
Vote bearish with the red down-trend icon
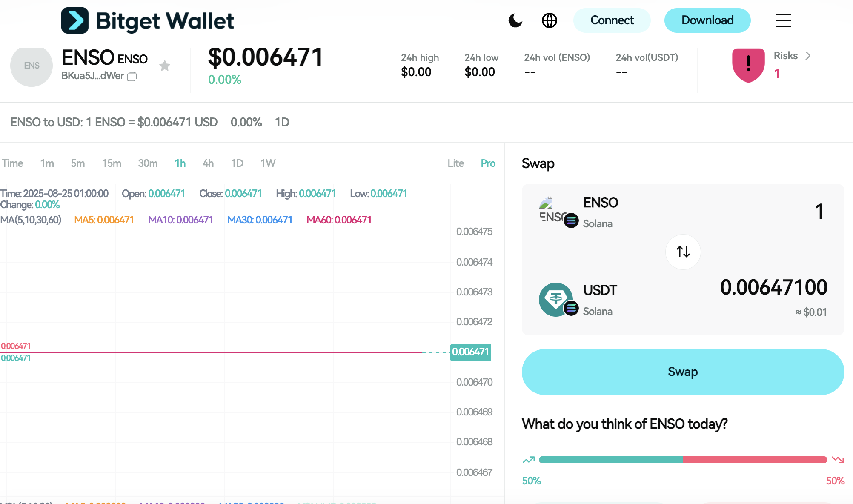pyautogui.click(x=838, y=460)
